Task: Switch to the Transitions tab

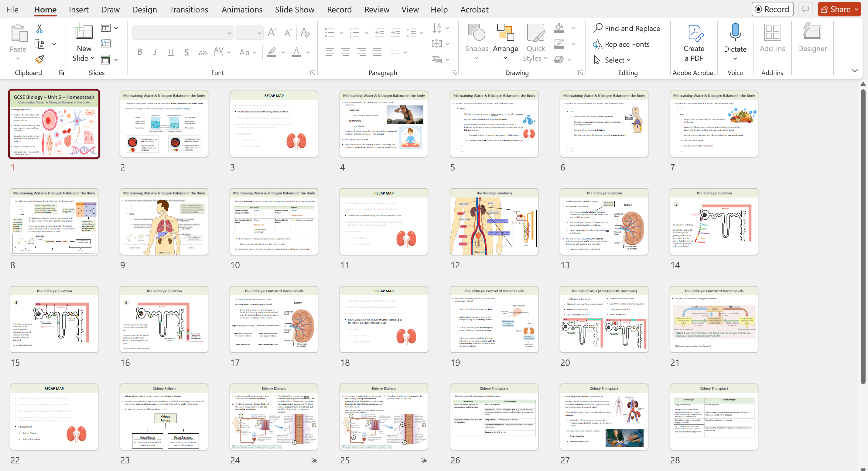Action: (189, 9)
